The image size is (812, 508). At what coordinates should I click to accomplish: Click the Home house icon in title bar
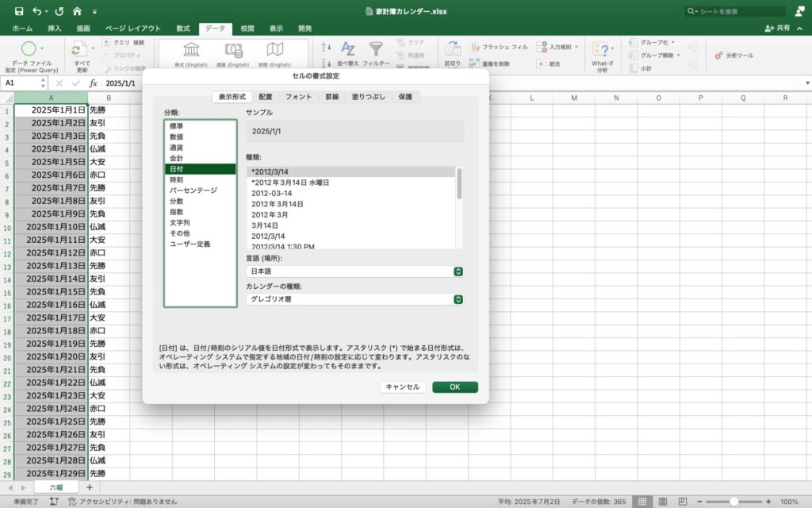tap(77, 11)
